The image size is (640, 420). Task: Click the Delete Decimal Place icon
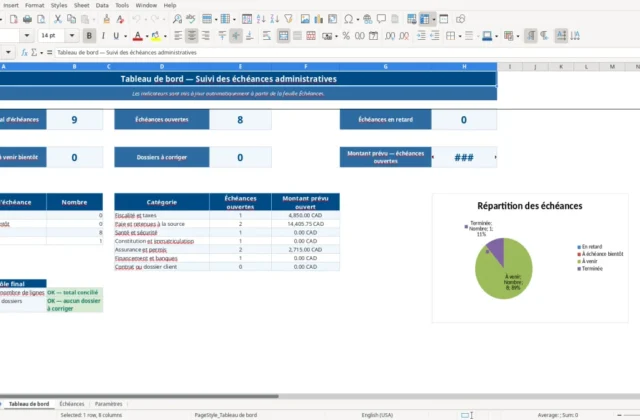[x=404, y=36]
